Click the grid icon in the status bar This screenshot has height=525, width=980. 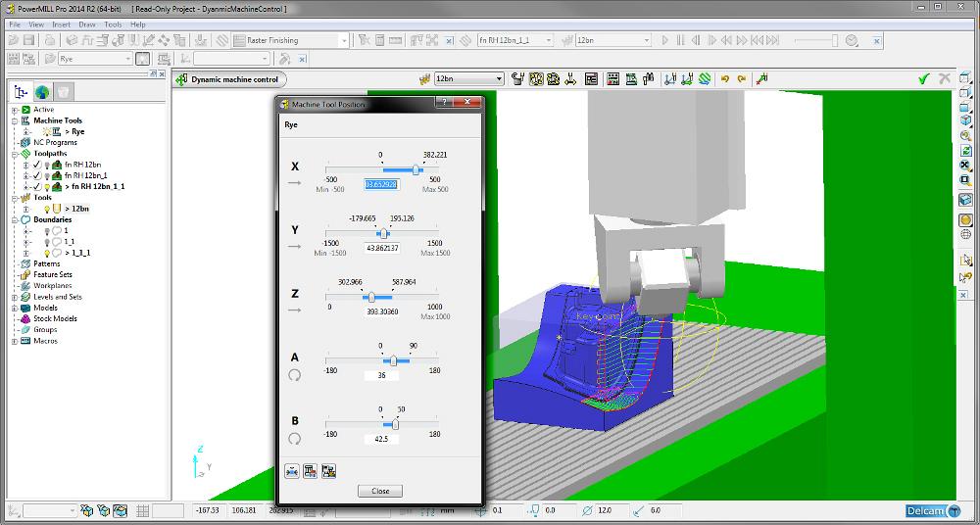pyautogui.click(x=142, y=510)
